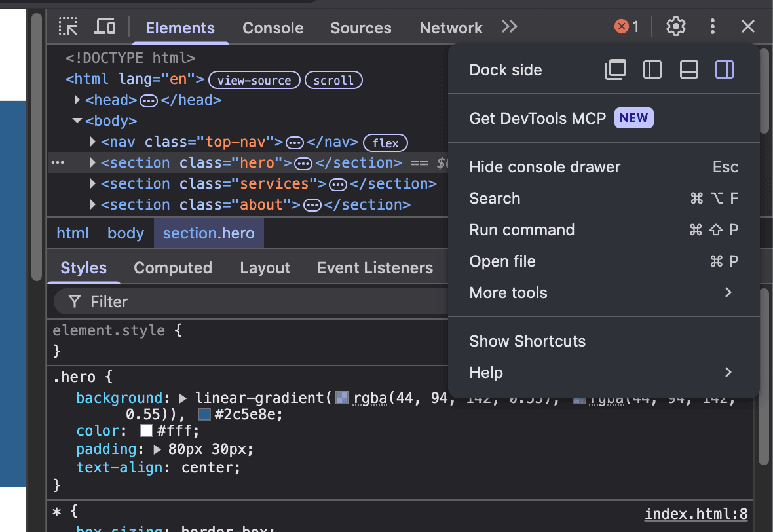Choose Get DevTools MCP menu entry
773x532 pixels.
[604, 119]
